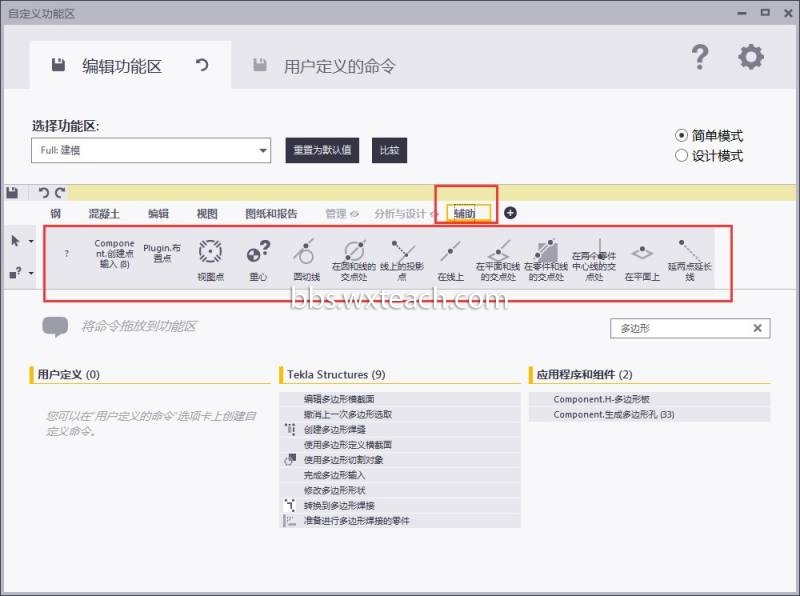The width and height of the screenshot is (800, 596).
Task: Expand the snap question-mark tool dropdown
Action: coord(31,273)
